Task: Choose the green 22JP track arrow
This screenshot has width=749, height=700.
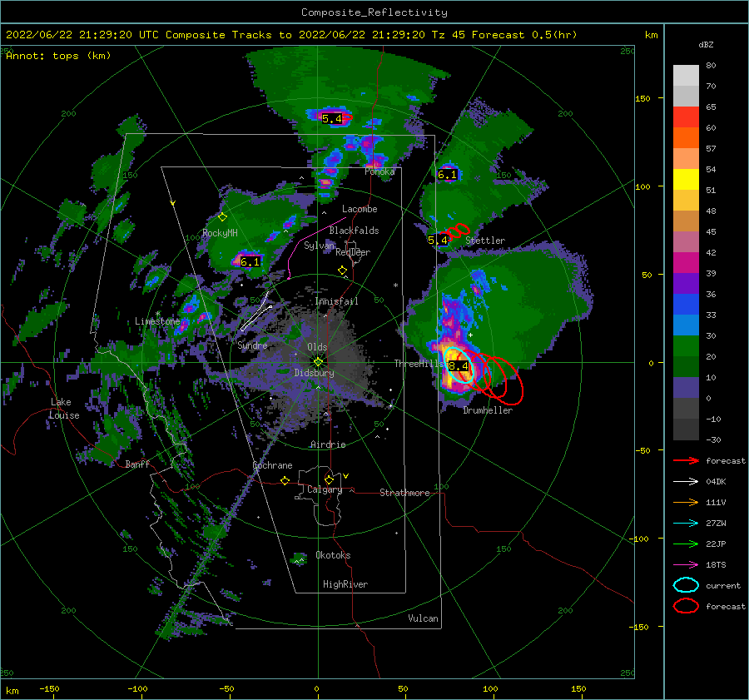Action: pos(686,544)
